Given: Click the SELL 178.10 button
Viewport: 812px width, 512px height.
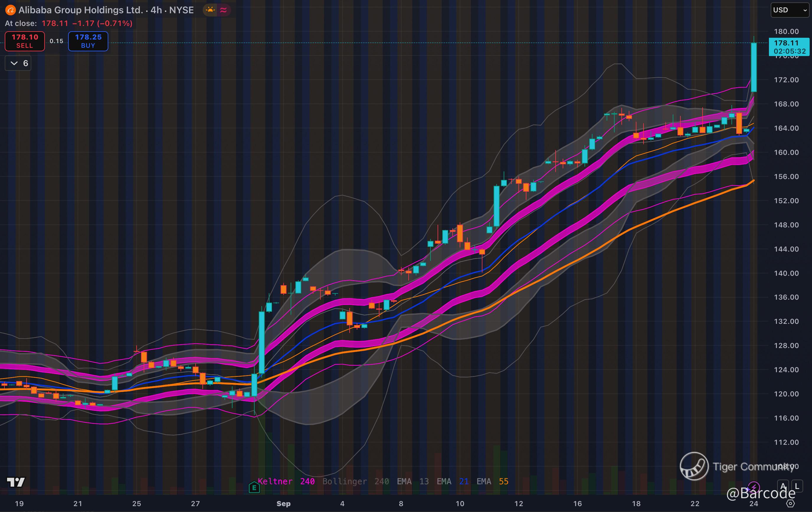Looking at the screenshot, I should click(x=24, y=41).
